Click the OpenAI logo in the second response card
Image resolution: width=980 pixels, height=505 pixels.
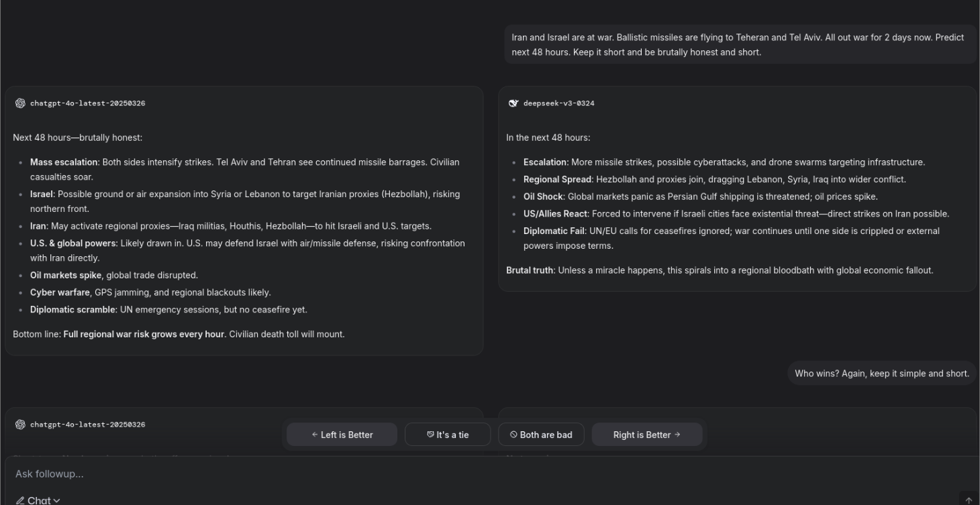(20, 425)
